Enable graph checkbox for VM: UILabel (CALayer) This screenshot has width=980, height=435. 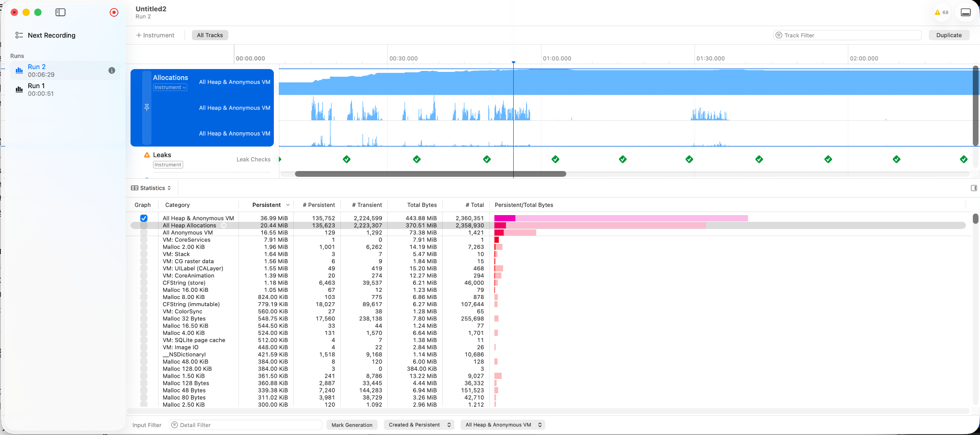(144, 269)
